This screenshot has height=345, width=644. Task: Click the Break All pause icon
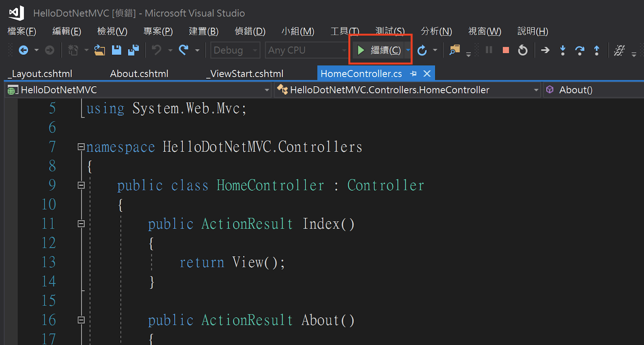click(489, 50)
